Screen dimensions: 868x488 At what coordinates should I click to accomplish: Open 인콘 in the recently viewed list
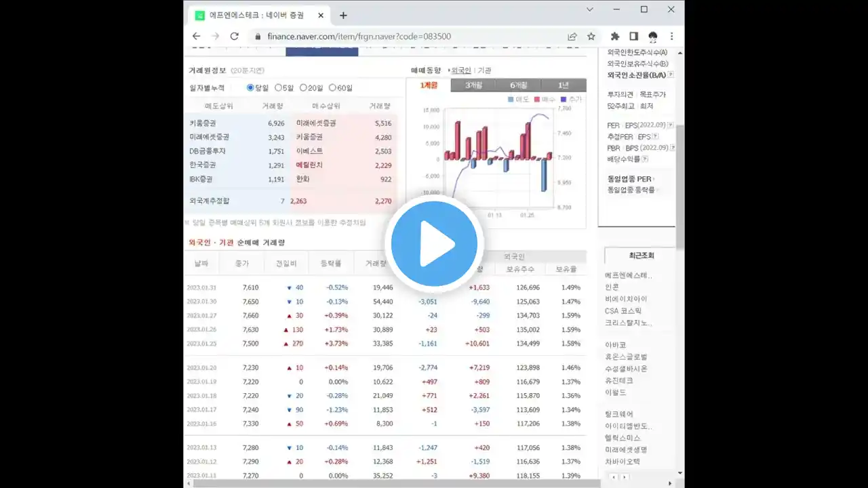pos(612,287)
